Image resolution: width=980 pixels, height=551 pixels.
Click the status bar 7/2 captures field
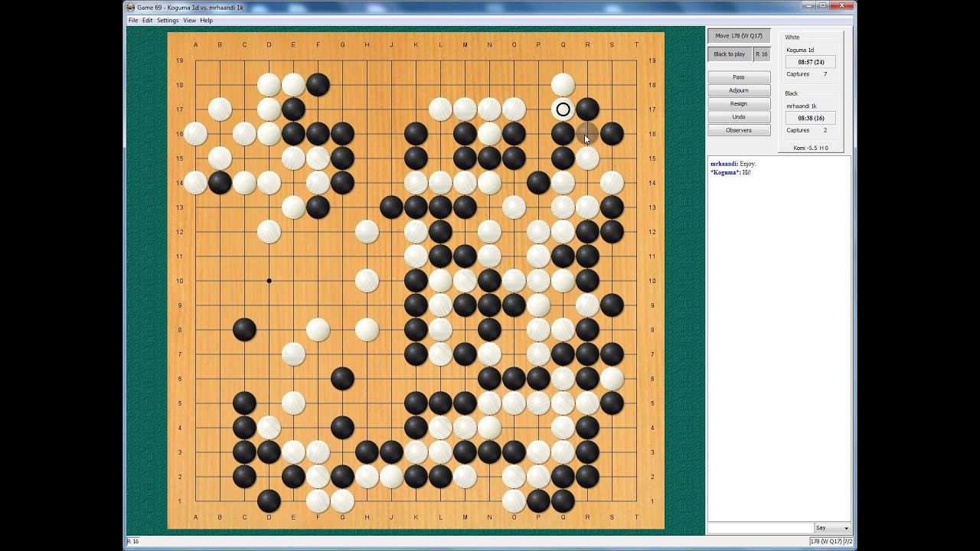click(x=848, y=542)
